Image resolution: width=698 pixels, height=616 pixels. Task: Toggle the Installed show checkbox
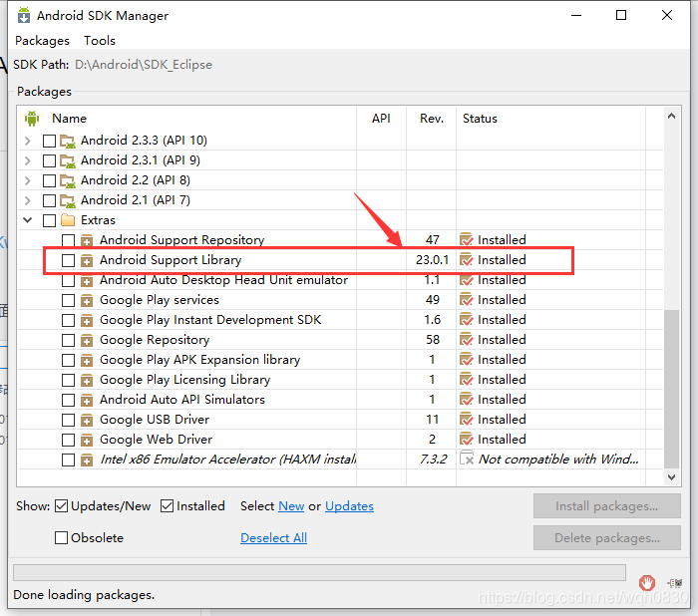[x=167, y=506]
